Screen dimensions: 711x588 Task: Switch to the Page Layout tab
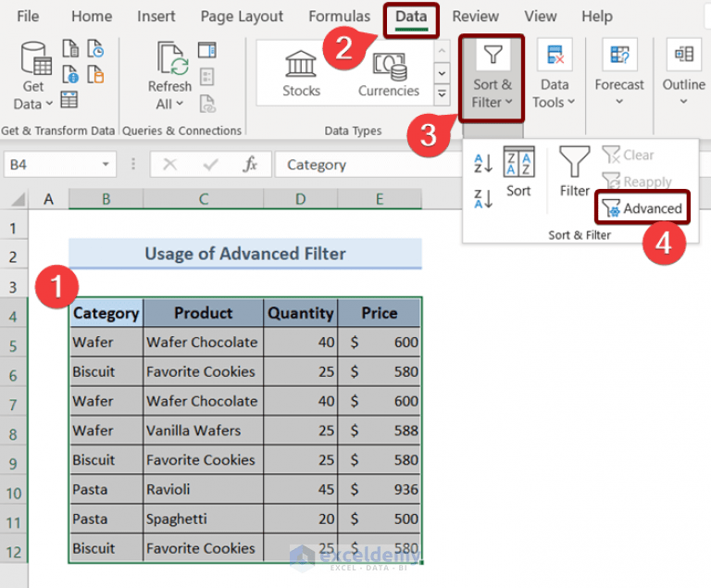(x=242, y=17)
